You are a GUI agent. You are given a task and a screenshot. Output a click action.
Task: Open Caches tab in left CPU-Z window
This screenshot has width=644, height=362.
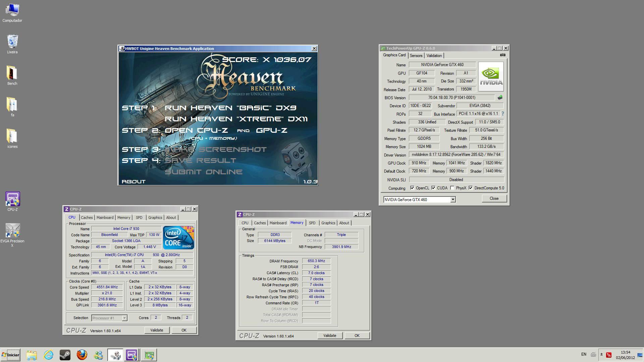coord(87,218)
